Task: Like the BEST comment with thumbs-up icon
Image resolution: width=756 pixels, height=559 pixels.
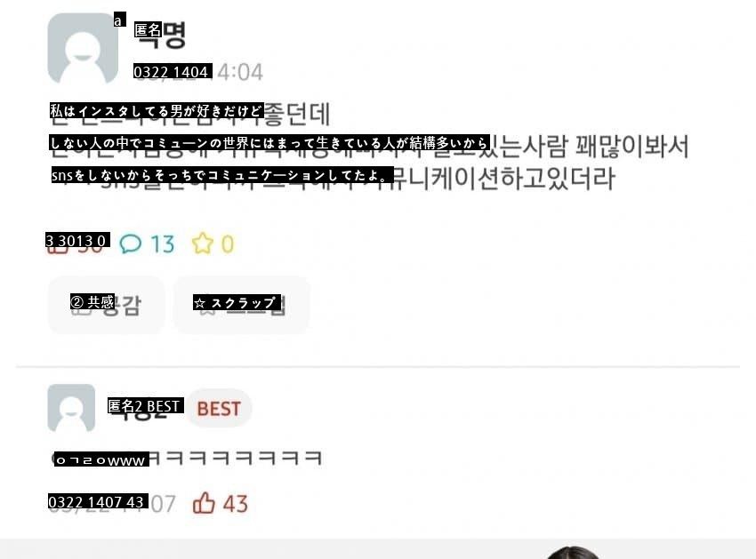Action: (204, 503)
